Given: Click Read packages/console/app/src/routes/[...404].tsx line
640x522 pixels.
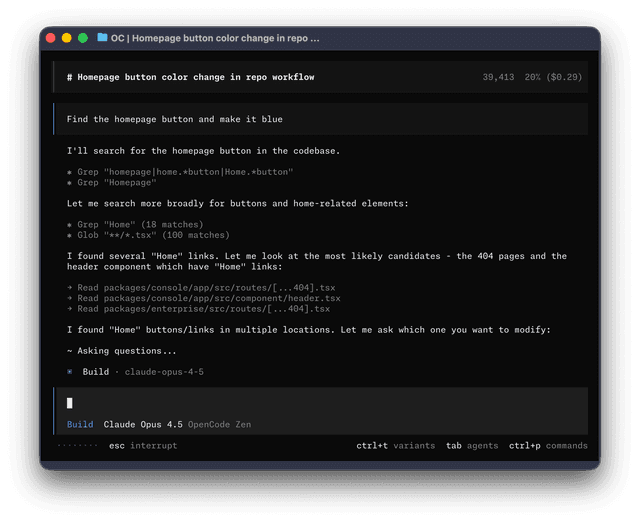Looking at the screenshot, I should [201, 288].
